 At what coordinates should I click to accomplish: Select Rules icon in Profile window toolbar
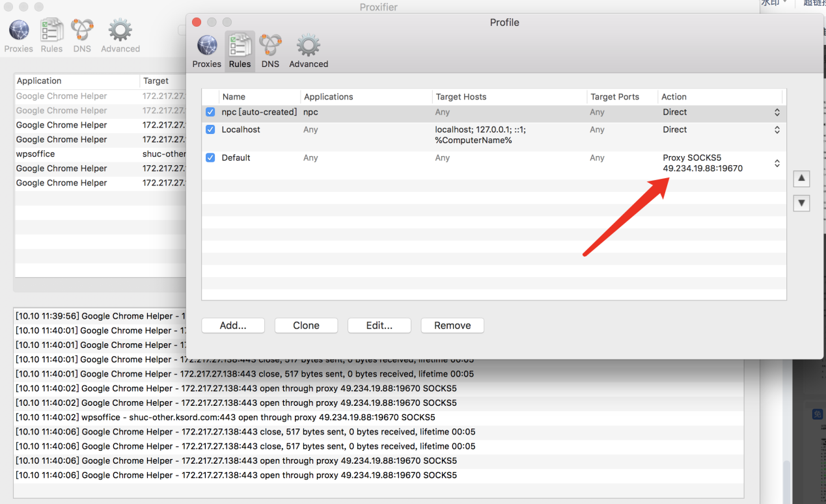240,51
